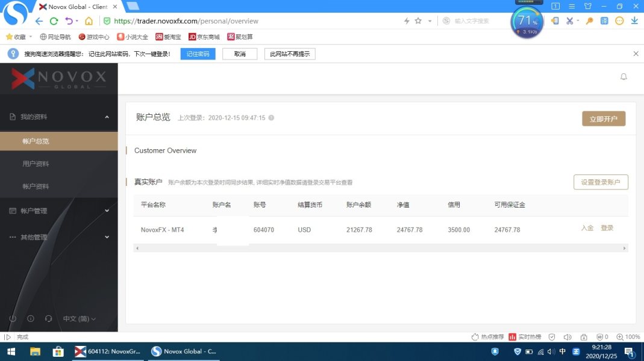Click the 立即开户 button

coord(603,119)
